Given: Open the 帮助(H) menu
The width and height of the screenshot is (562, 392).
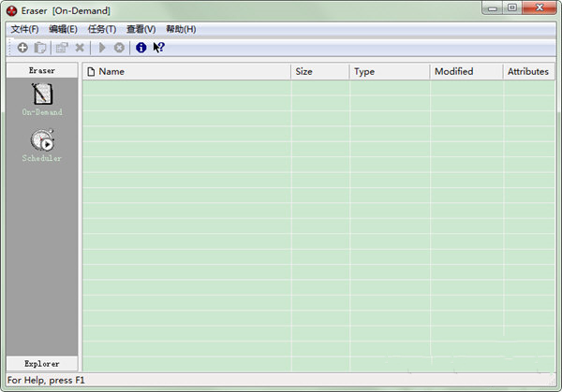Looking at the screenshot, I should coord(180,29).
